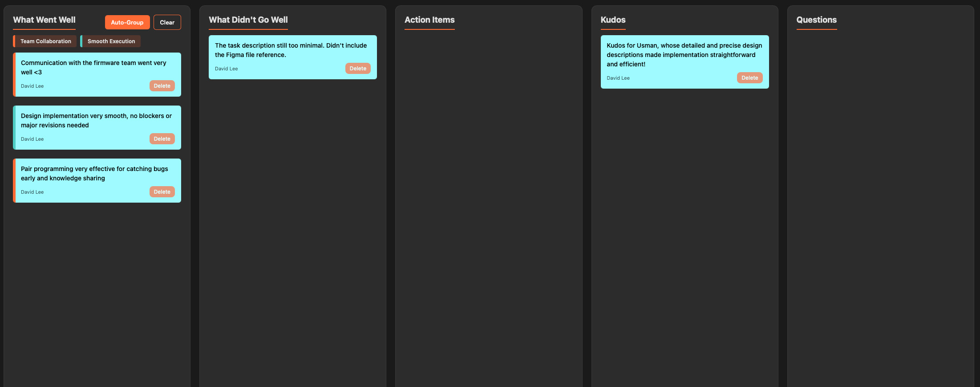Select the 'Kudos for Usman' card text
This screenshot has height=387, width=980.
pyautogui.click(x=684, y=55)
